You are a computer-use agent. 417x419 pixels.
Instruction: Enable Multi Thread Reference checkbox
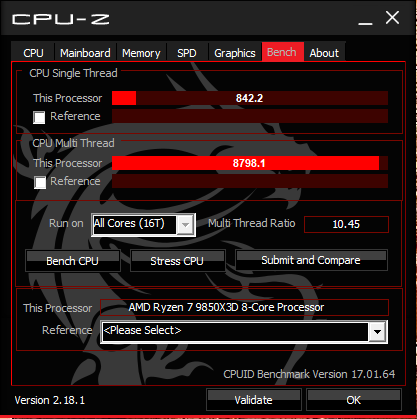pyautogui.click(x=40, y=183)
